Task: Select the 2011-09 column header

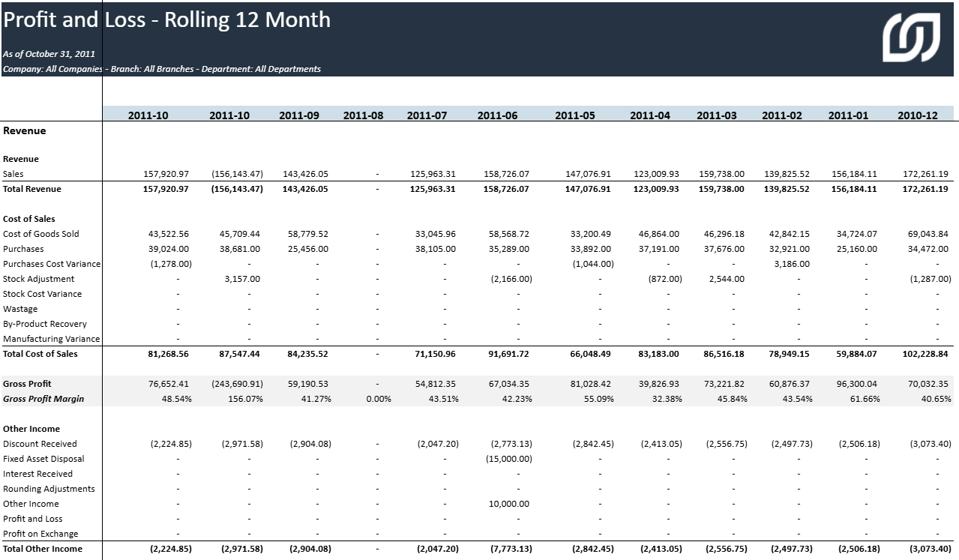Action: click(298, 115)
